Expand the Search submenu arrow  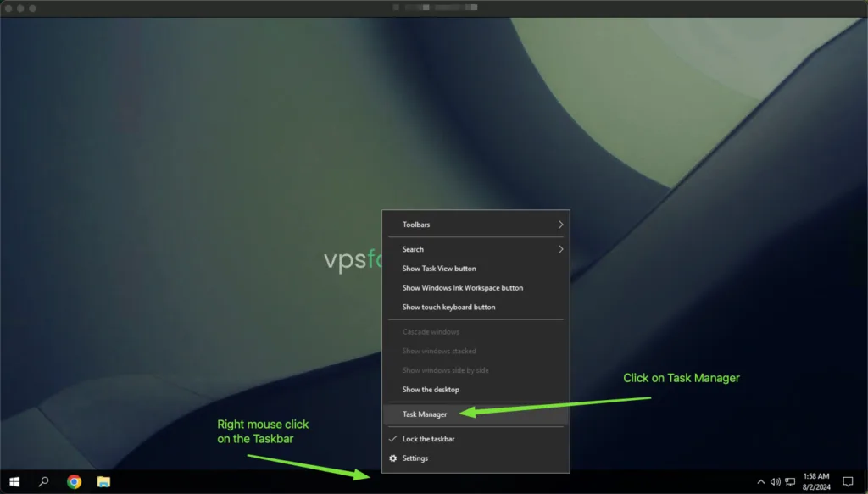point(560,249)
